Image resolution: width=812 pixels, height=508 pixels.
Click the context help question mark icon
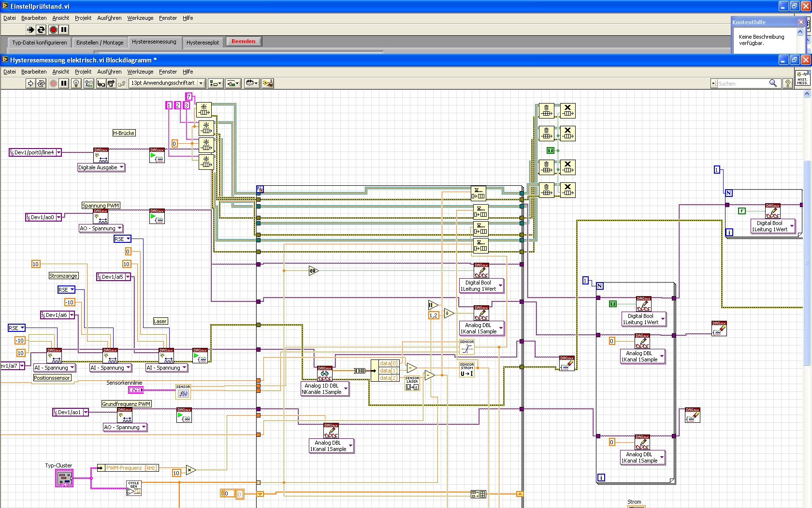787,83
